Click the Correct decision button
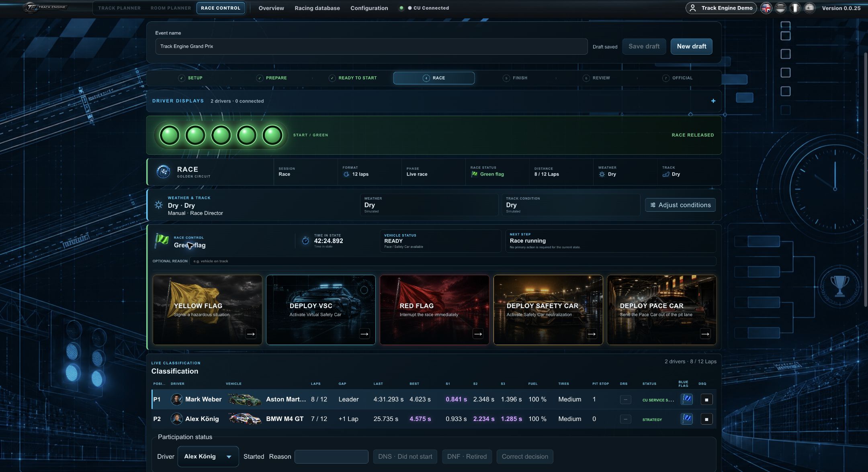Image resolution: width=868 pixels, height=472 pixels. coord(525,457)
